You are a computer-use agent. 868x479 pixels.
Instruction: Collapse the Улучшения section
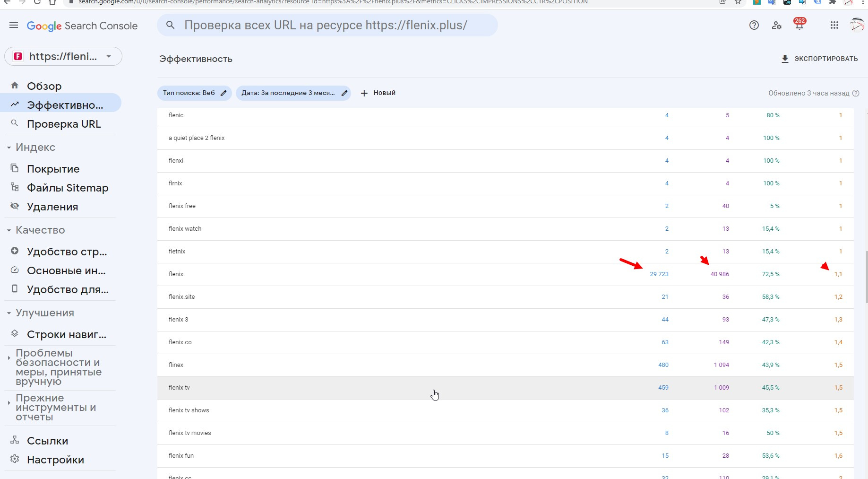[9, 313]
